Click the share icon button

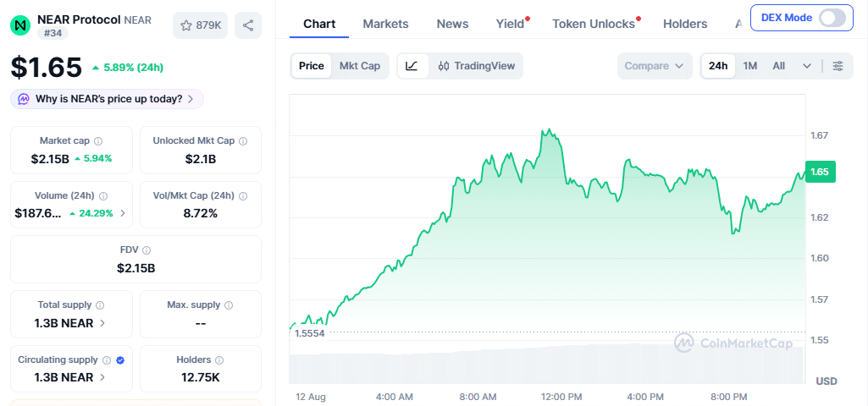click(x=248, y=25)
